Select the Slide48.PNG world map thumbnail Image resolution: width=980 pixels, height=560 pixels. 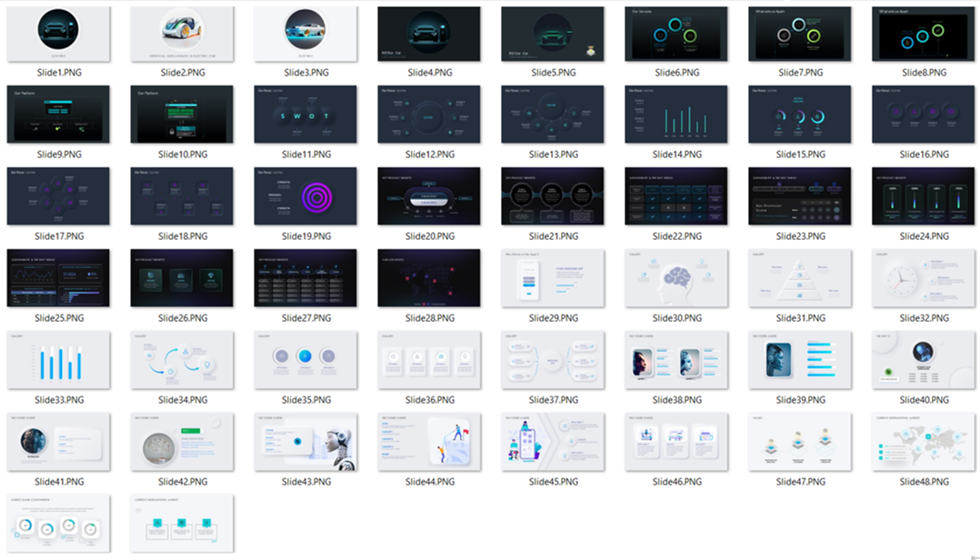pyautogui.click(x=924, y=442)
